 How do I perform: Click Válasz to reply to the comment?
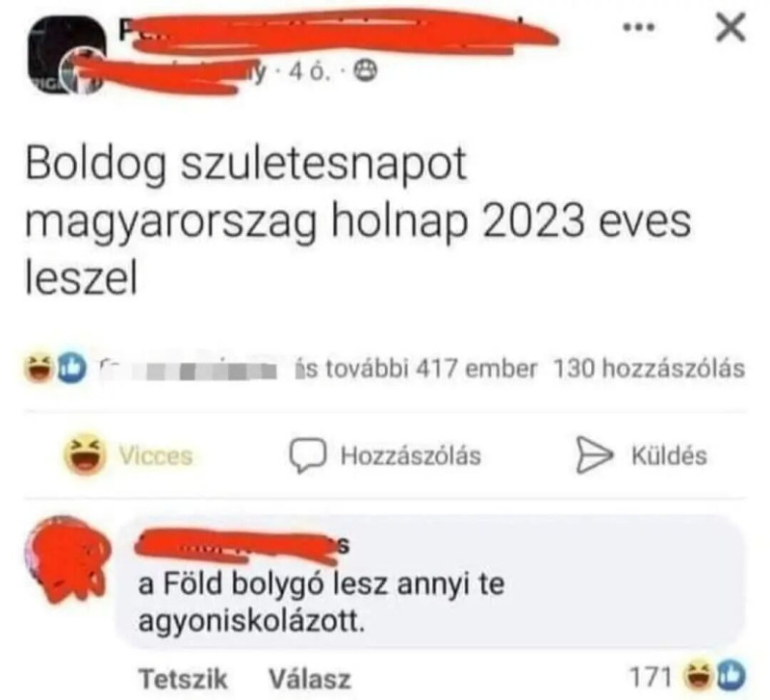(x=310, y=679)
